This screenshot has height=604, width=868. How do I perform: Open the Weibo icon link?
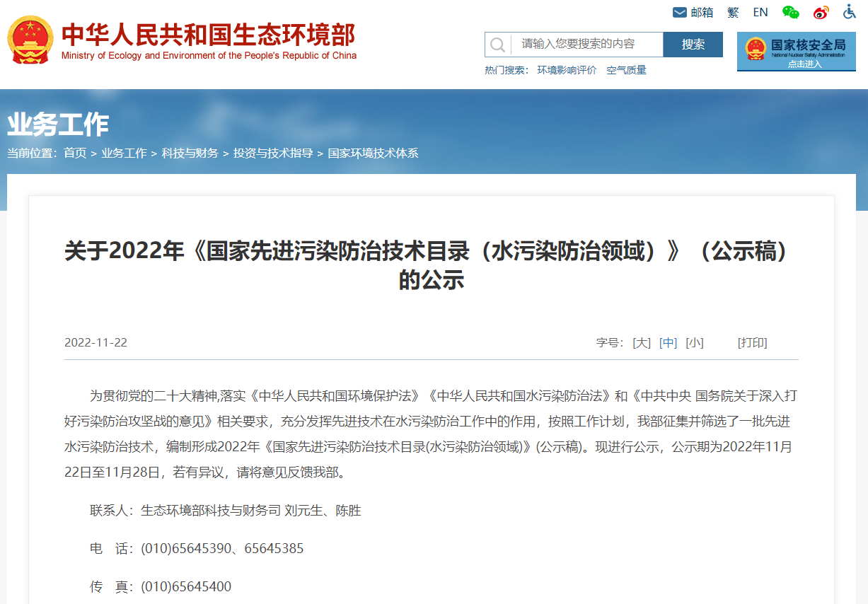tap(821, 13)
